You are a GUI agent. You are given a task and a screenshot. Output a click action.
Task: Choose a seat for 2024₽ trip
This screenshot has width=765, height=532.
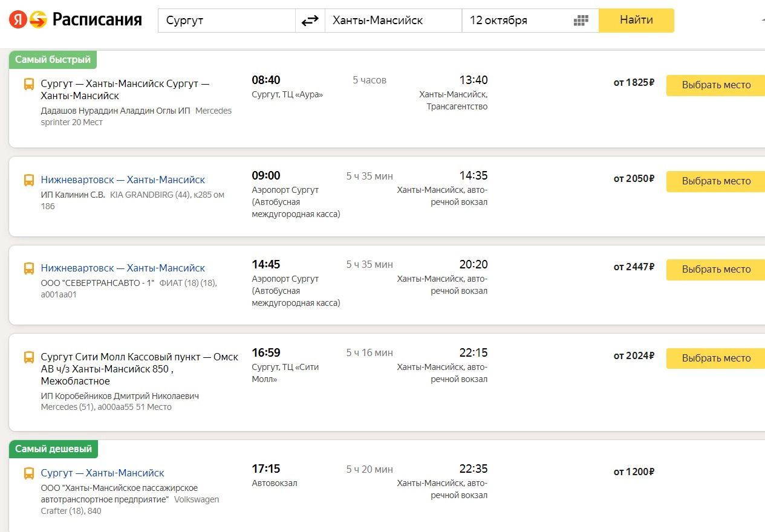click(x=716, y=358)
